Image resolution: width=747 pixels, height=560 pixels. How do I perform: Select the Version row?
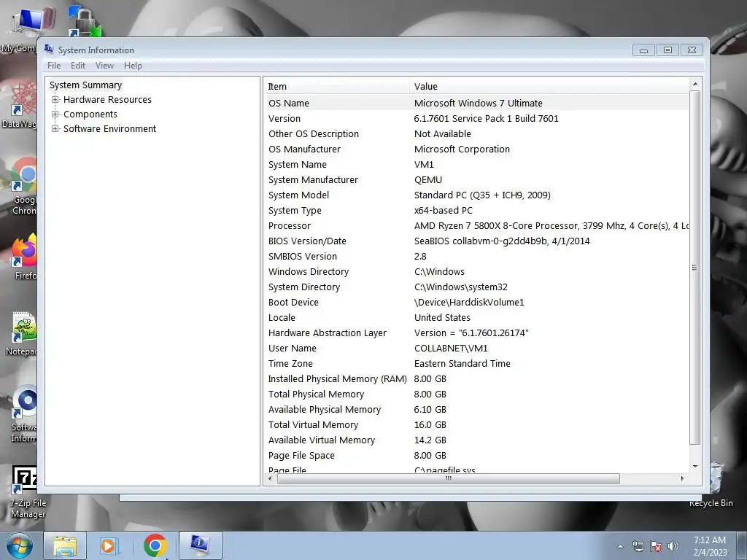tap(476, 119)
